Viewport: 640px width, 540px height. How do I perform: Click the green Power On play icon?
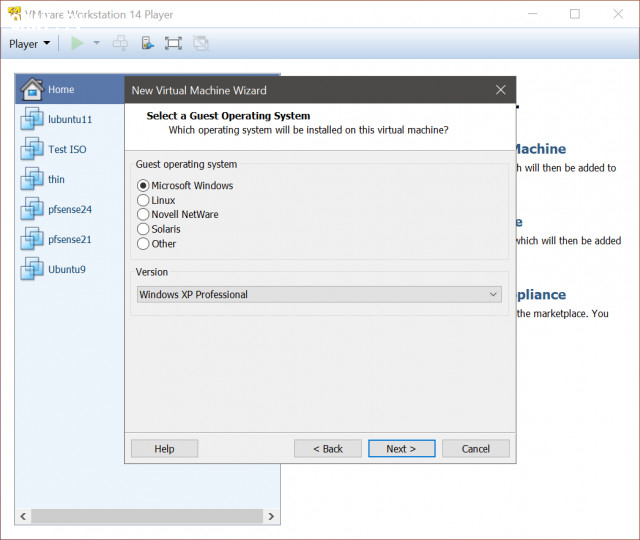pyautogui.click(x=77, y=43)
